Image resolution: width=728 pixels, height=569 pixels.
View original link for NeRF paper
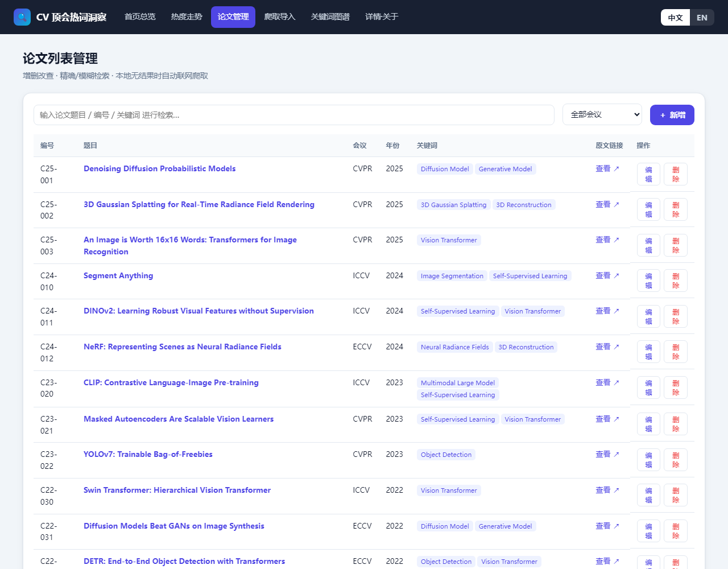607,347
